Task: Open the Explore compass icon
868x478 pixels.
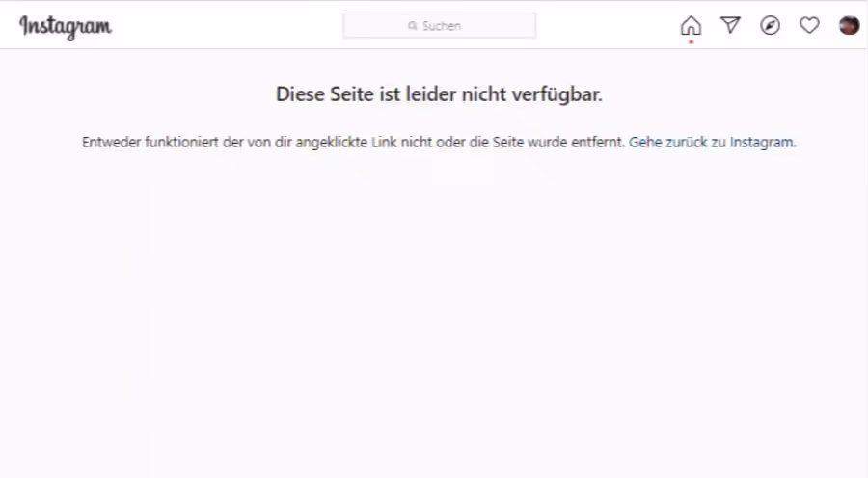Action: (x=770, y=25)
